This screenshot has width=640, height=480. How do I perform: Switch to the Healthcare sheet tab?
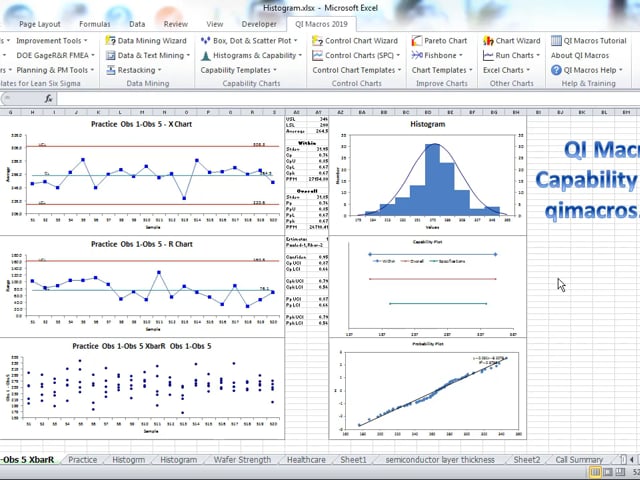point(306,460)
